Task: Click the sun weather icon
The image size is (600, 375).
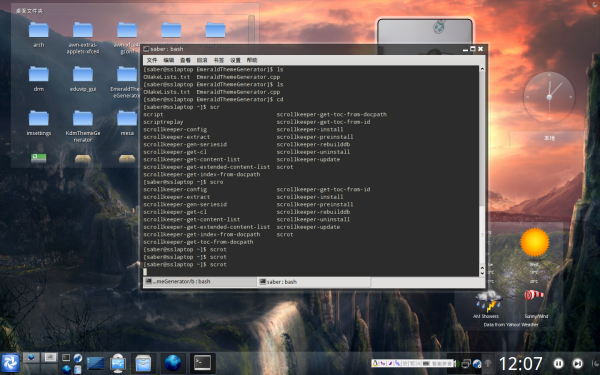Action: pos(535,242)
